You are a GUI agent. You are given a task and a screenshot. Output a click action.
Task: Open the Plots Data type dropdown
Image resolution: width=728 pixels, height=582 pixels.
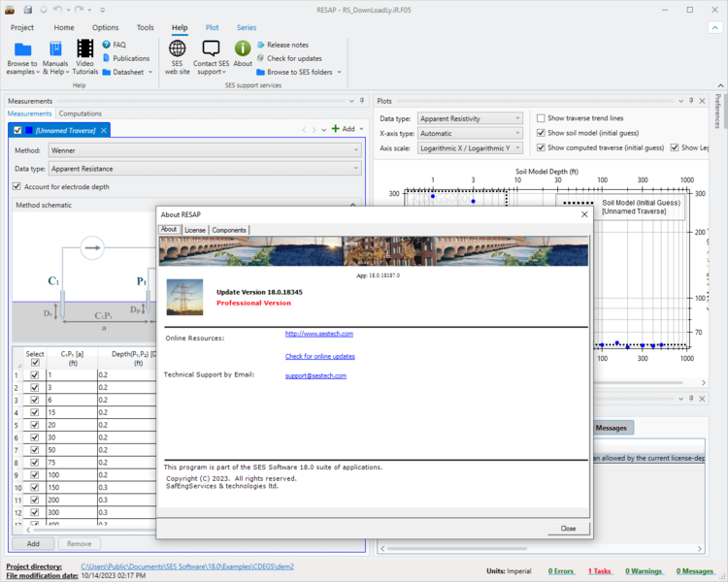click(x=470, y=118)
